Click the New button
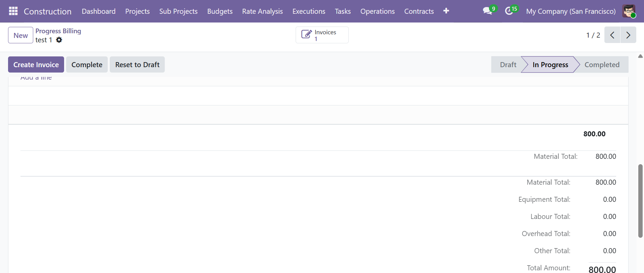Screen dimensions: 644x273 [x=20, y=35]
